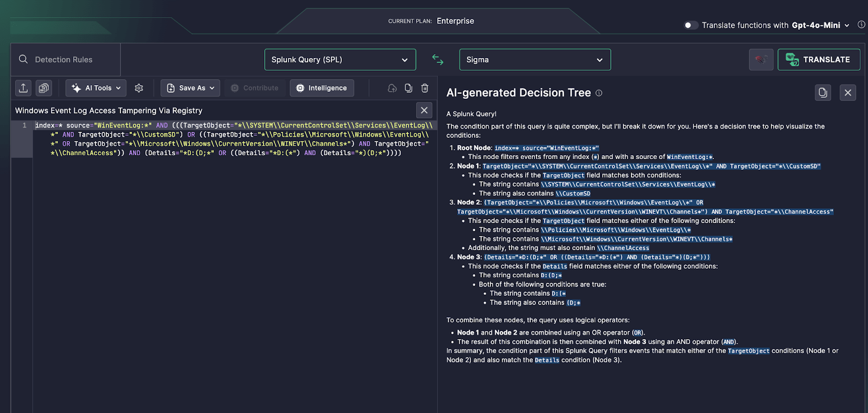Delete query with trash icon
Image resolution: width=868 pixels, height=413 pixels.
[x=425, y=88]
